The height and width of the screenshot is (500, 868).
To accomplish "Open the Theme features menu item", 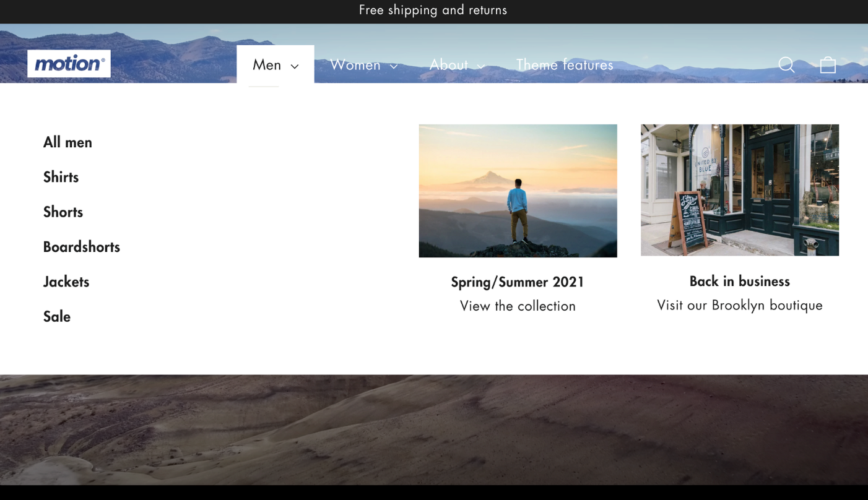I will pos(565,65).
